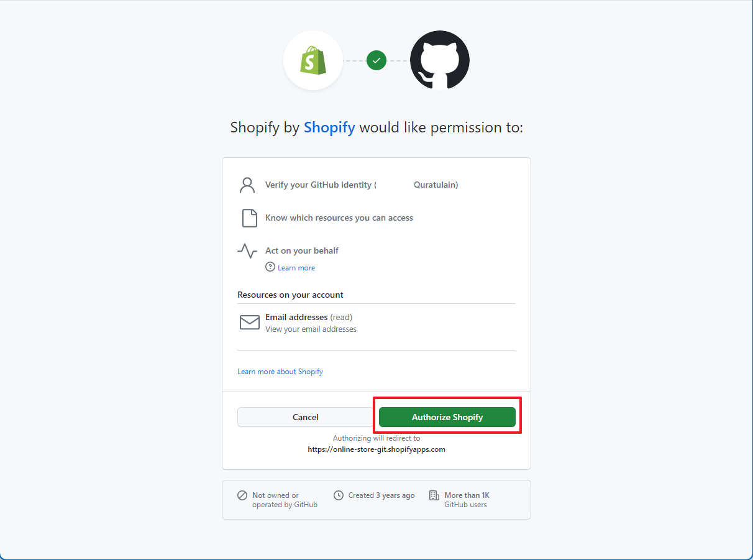The width and height of the screenshot is (753, 560).
Task: Click the Quratulain username text
Action: (435, 185)
